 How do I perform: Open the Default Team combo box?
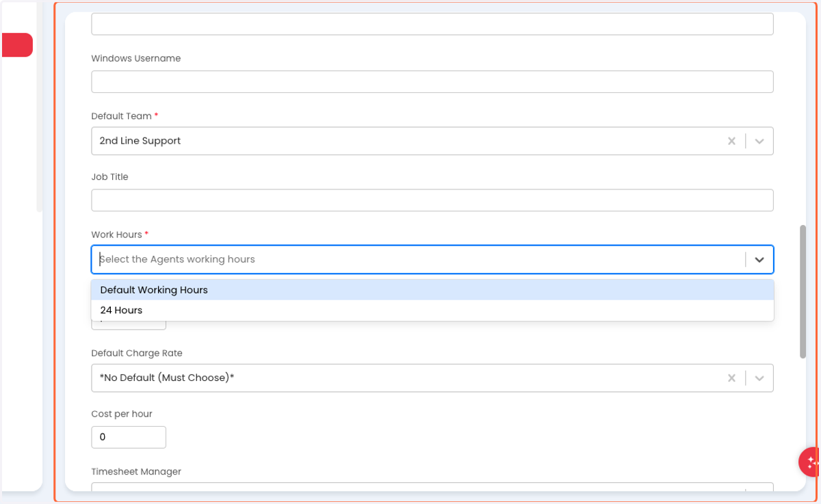point(432,141)
